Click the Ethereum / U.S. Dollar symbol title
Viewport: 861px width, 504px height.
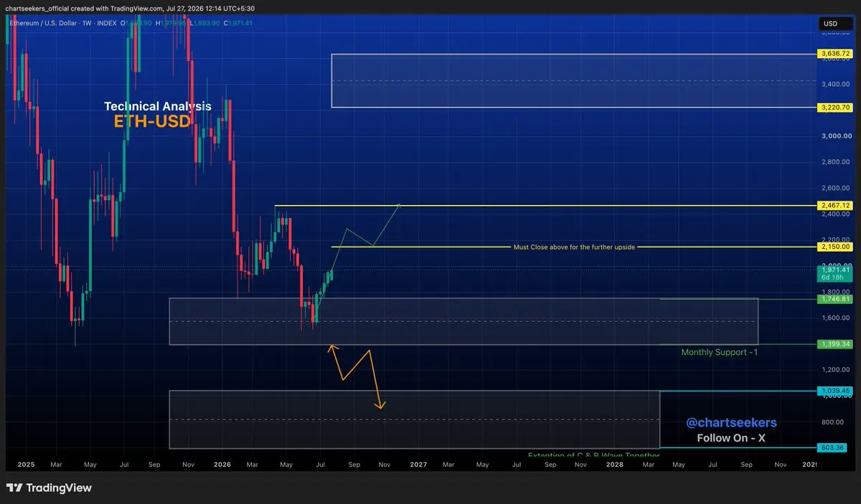pyautogui.click(x=42, y=23)
